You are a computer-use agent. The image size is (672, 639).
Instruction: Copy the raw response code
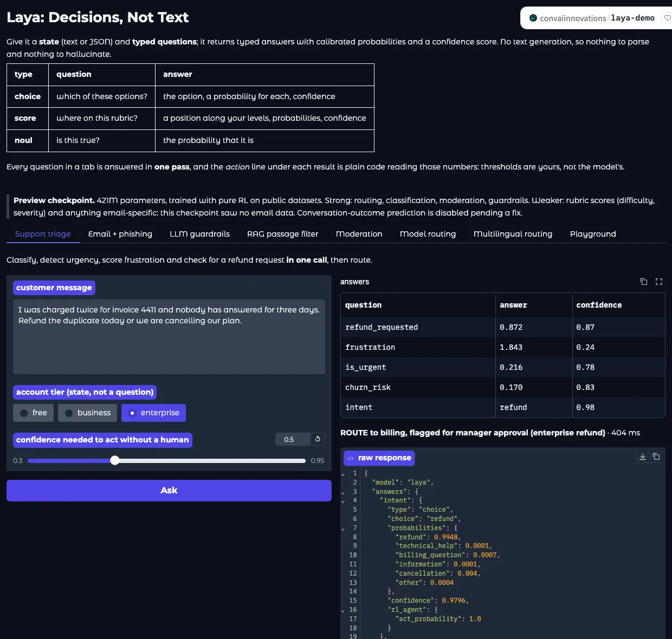tap(656, 457)
